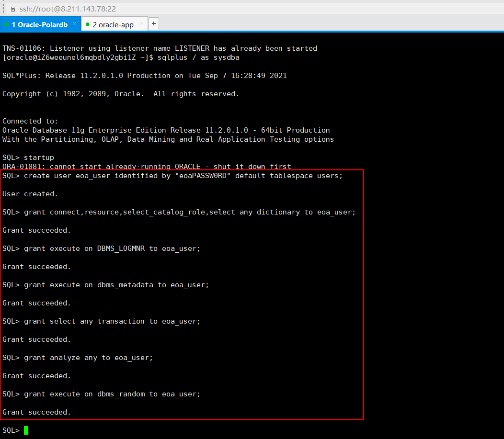
Task: Click the ssh://root@8.211.143.78:22 address field
Action: click(x=68, y=9)
